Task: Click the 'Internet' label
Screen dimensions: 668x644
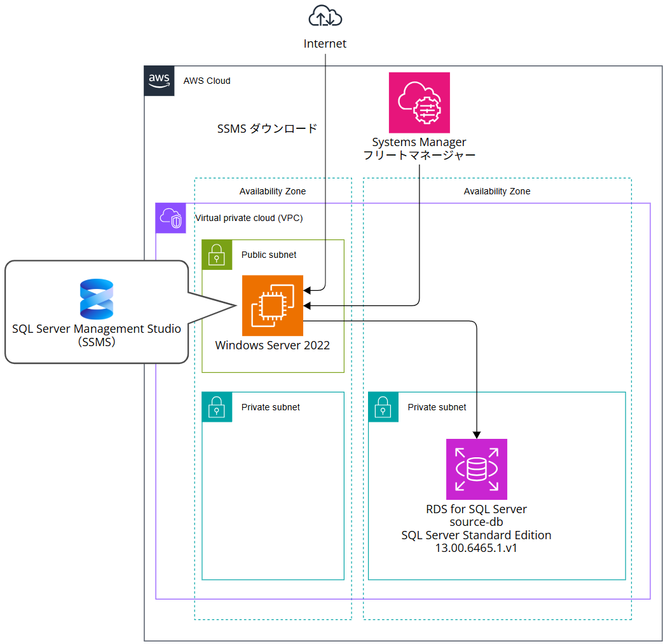Action: [325, 43]
